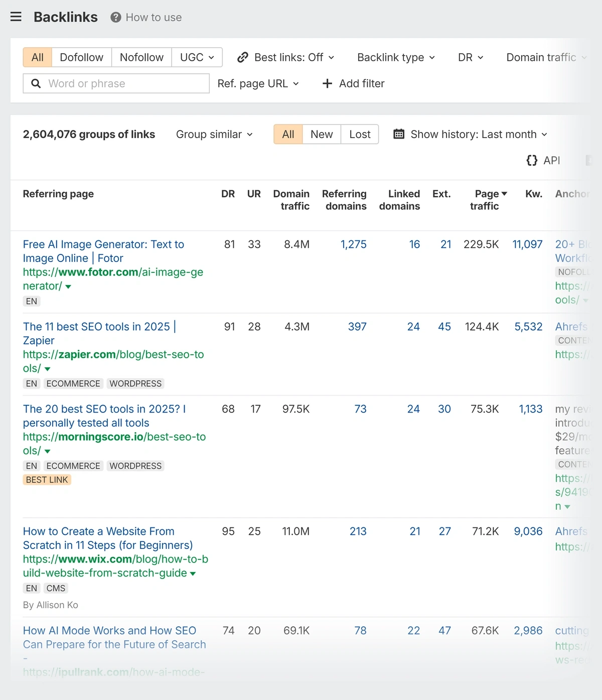Screen dimensions: 602x700
Task: Click the API button
Action: click(x=543, y=160)
